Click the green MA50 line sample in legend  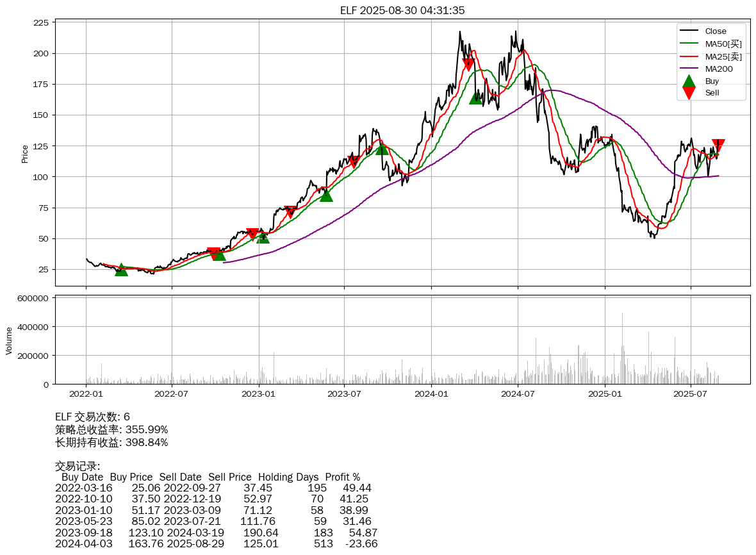tap(689, 44)
